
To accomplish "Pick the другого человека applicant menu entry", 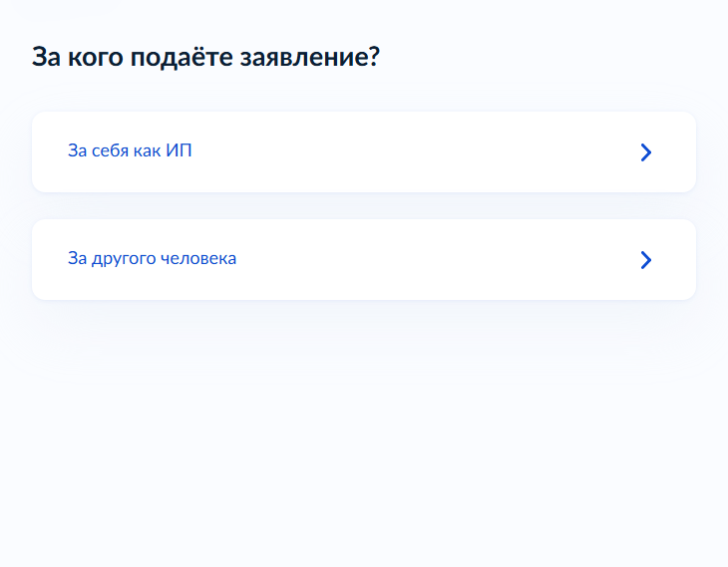I will click(x=364, y=259).
